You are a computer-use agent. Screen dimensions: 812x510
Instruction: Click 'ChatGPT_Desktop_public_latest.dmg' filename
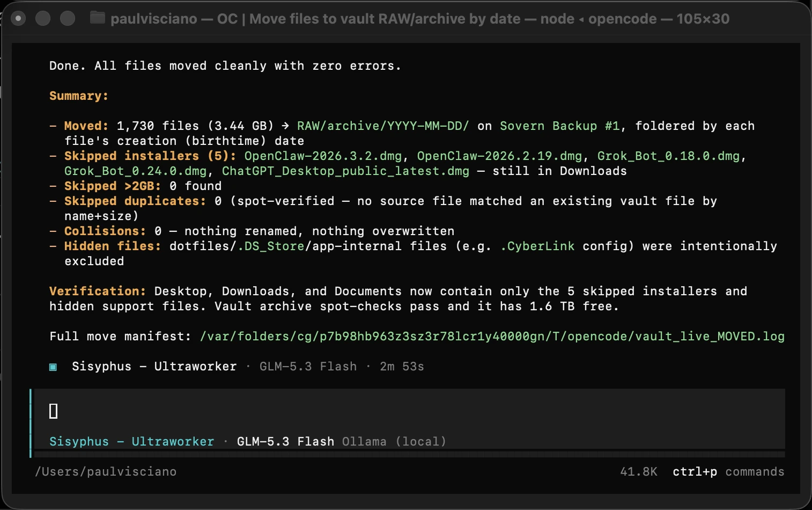point(345,171)
